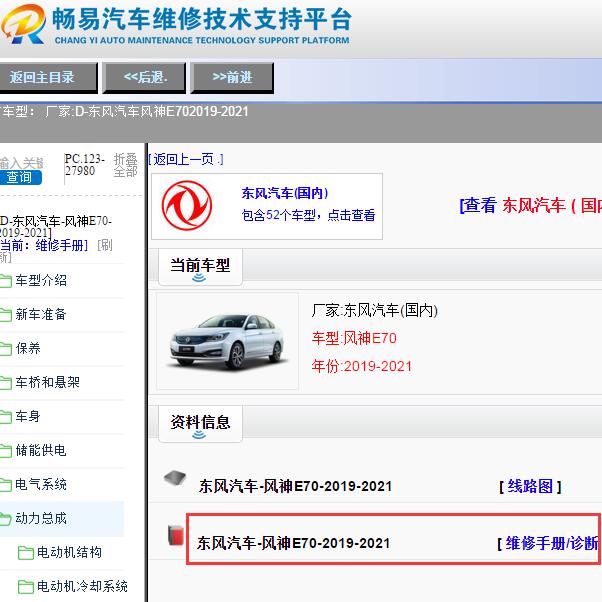Click 年份:2019-2021 red text

[x=362, y=367]
